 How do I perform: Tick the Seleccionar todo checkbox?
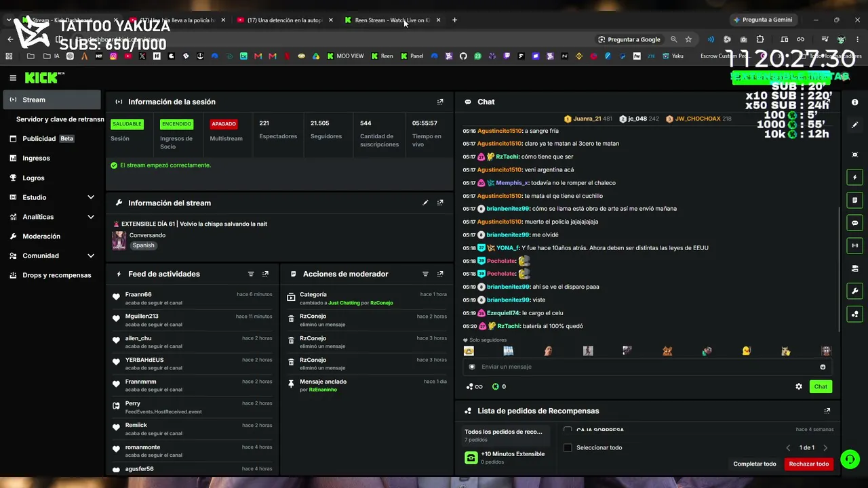click(x=568, y=447)
